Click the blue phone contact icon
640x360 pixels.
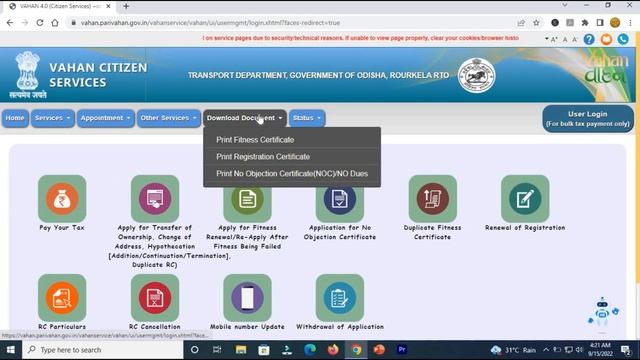[623, 39]
